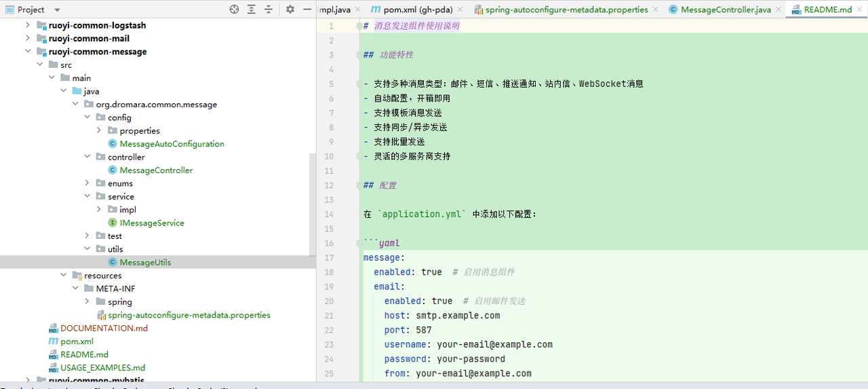Collapse the src folder chevron
Image resolution: width=868 pixels, height=389 pixels.
[x=40, y=65]
